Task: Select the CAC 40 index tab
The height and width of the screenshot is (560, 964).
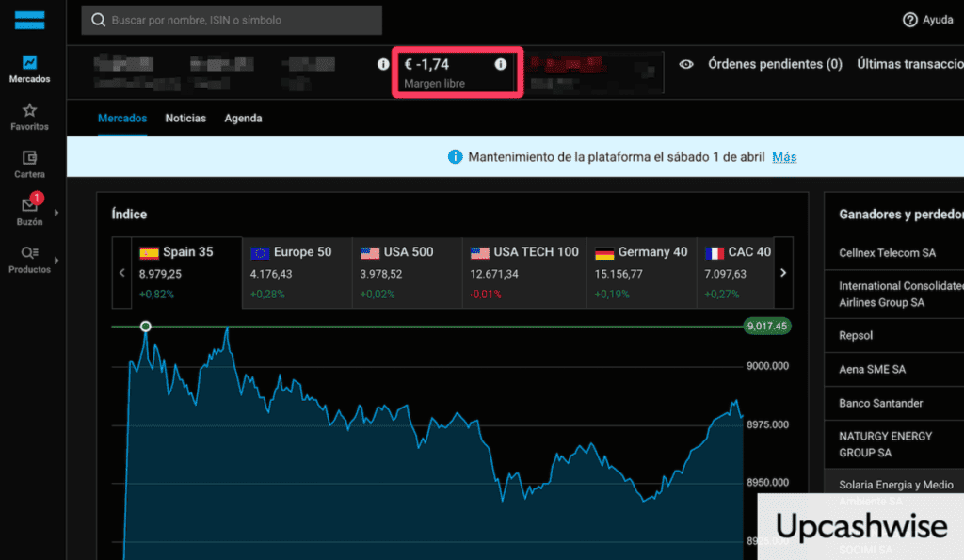Action: point(735,272)
